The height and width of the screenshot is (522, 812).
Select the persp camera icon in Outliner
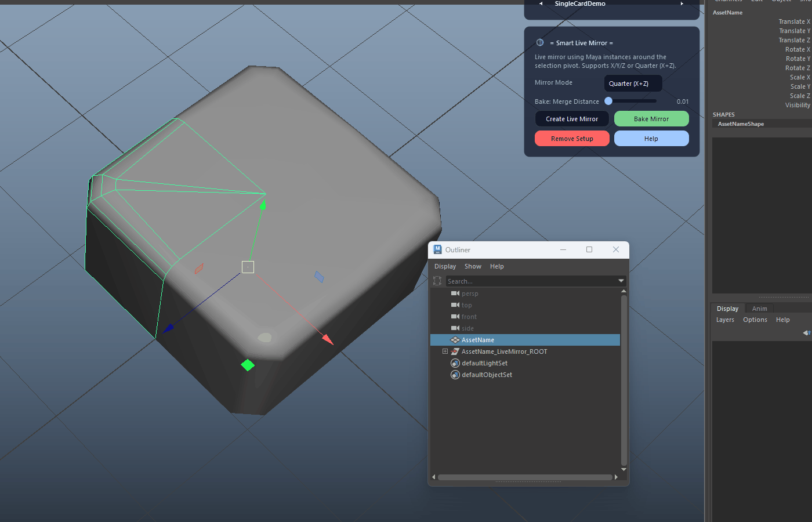pos(455,293)
